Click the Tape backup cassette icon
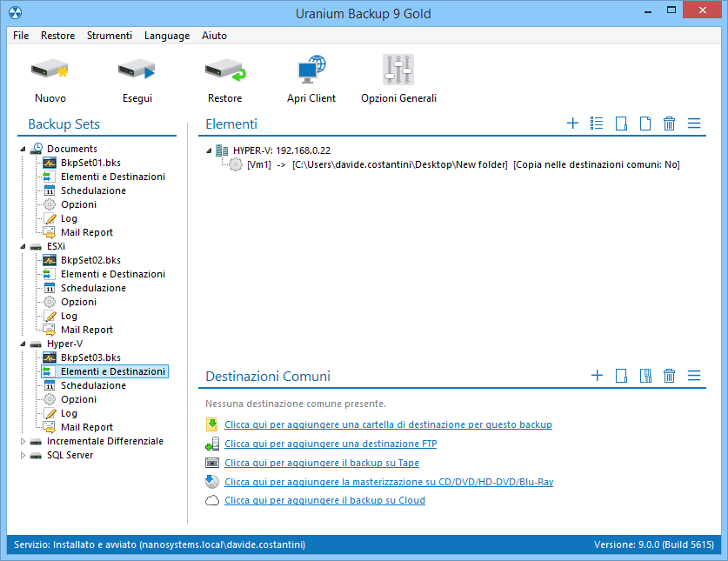The height and width of the screenshot is (561, 728). coord(212,463)
